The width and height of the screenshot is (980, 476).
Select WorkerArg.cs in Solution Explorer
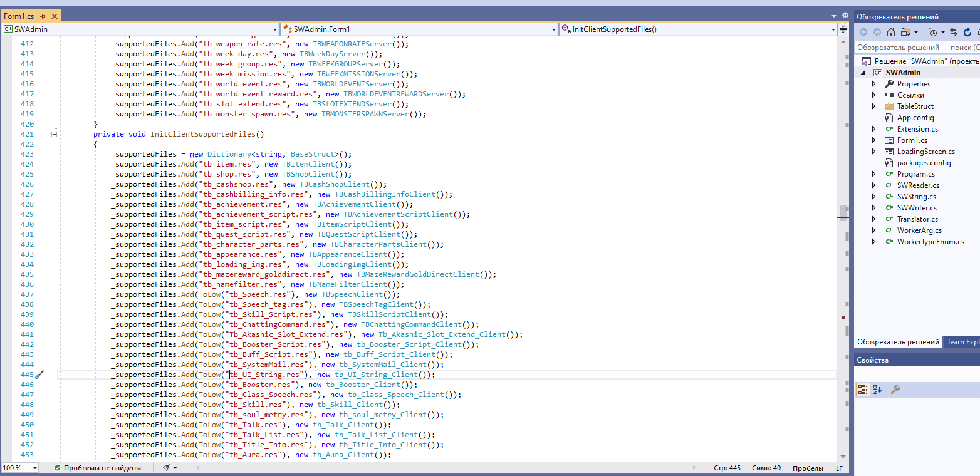click(x=919, y=230)
